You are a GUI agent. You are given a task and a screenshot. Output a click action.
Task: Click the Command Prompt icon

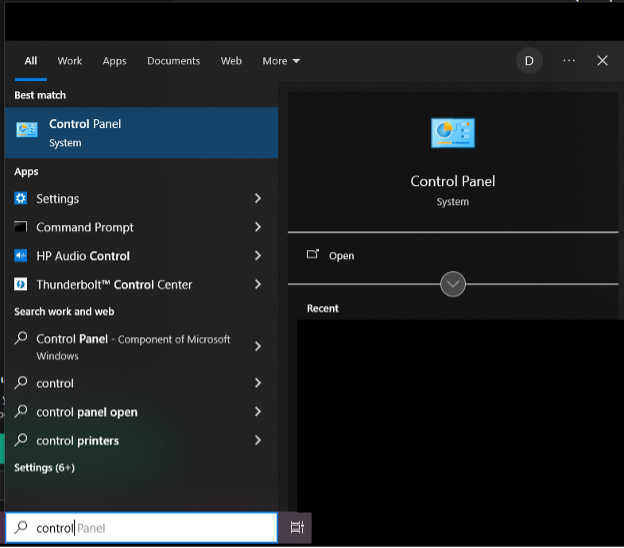coord(21,226)
